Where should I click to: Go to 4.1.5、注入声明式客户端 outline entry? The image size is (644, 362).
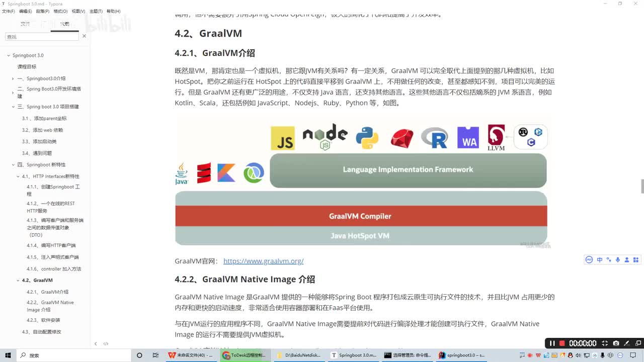(x=53, y=257)
